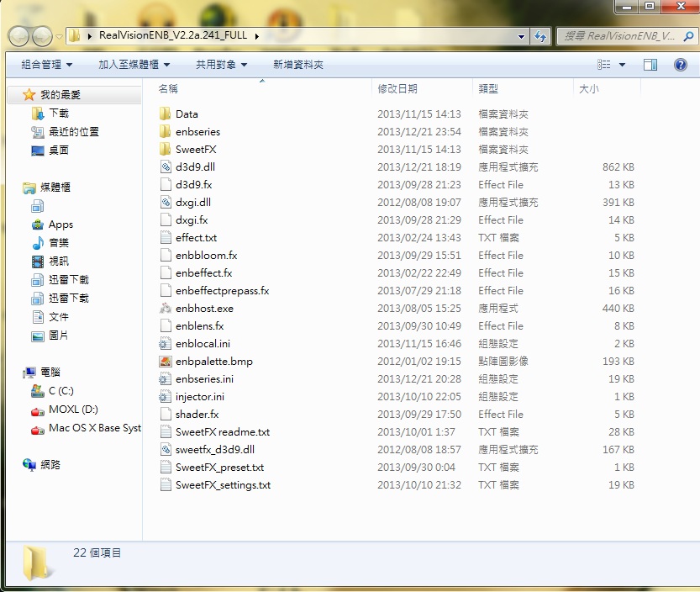The width and height of the screenshot is (700, 592).
Task: Expand the breadcrumb arrow after RealVisionENB folder
Action: click(x=256, y=36)
